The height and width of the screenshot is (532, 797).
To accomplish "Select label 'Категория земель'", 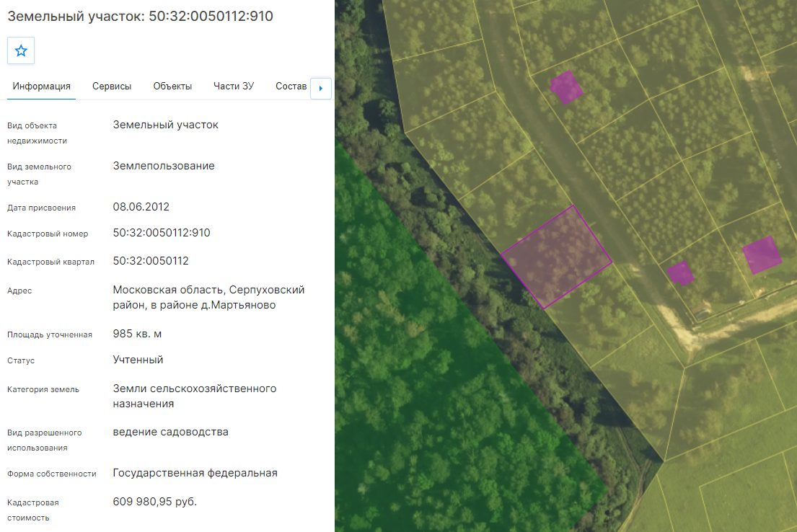I will [x=43, y=389].
